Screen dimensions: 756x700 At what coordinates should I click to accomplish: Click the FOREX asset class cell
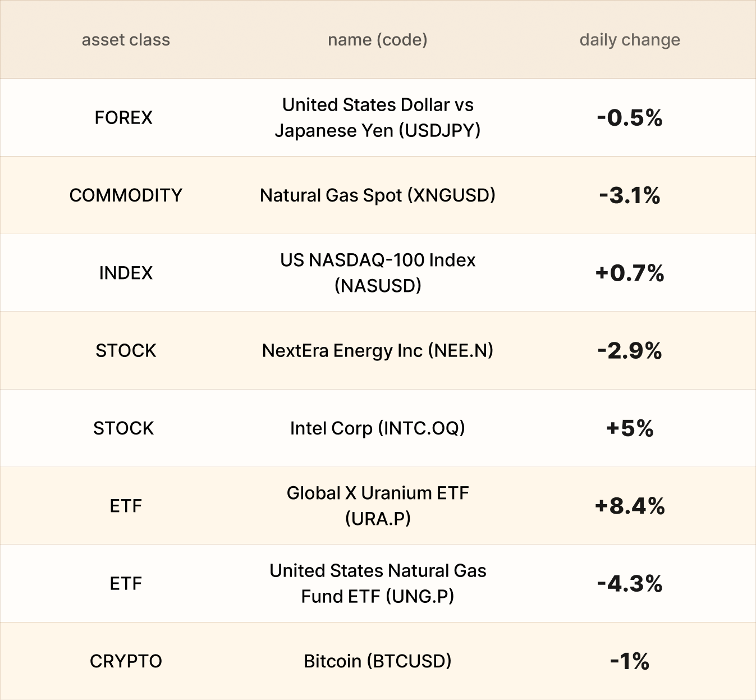tap(123, 118)
